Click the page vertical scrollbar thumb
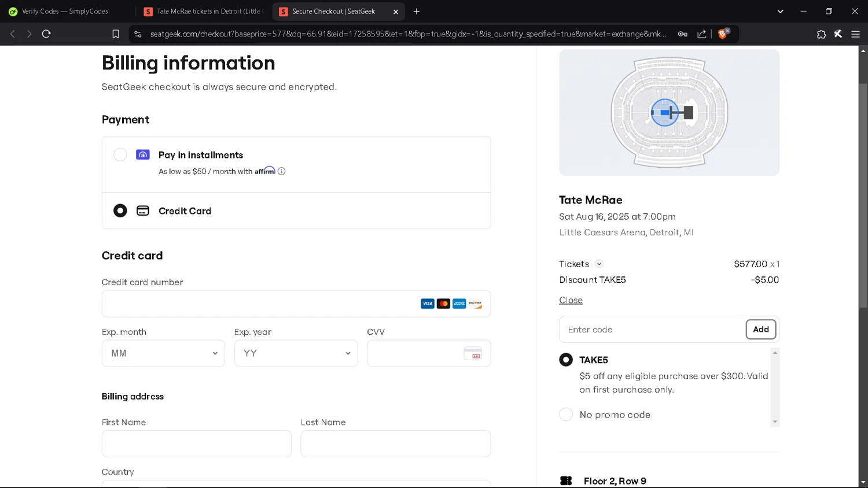868x488 pixels. coord(863,197)
